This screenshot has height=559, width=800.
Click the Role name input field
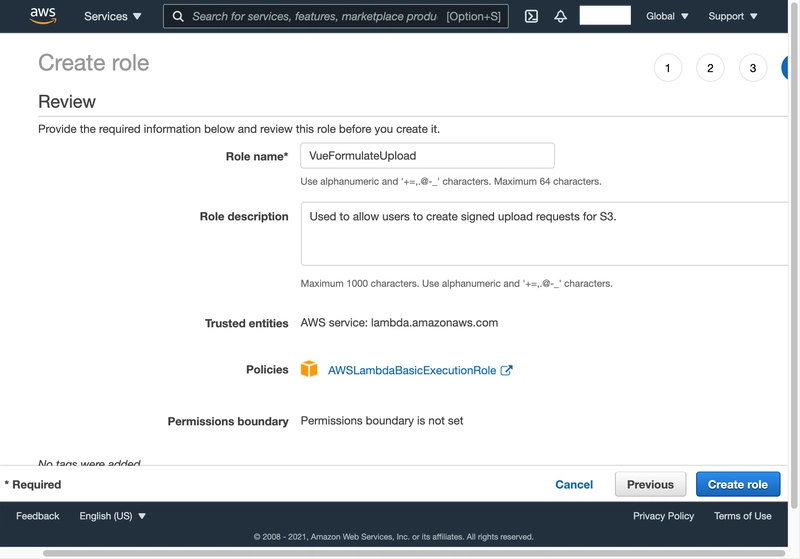pos(428,156)
